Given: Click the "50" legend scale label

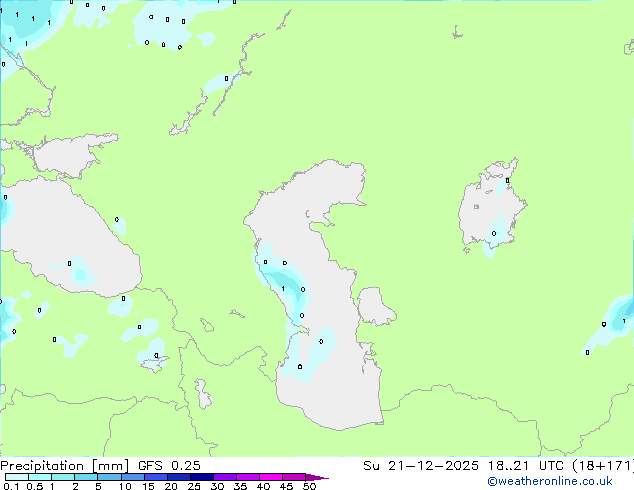Looking at the screenshot, I should [310, 486].
